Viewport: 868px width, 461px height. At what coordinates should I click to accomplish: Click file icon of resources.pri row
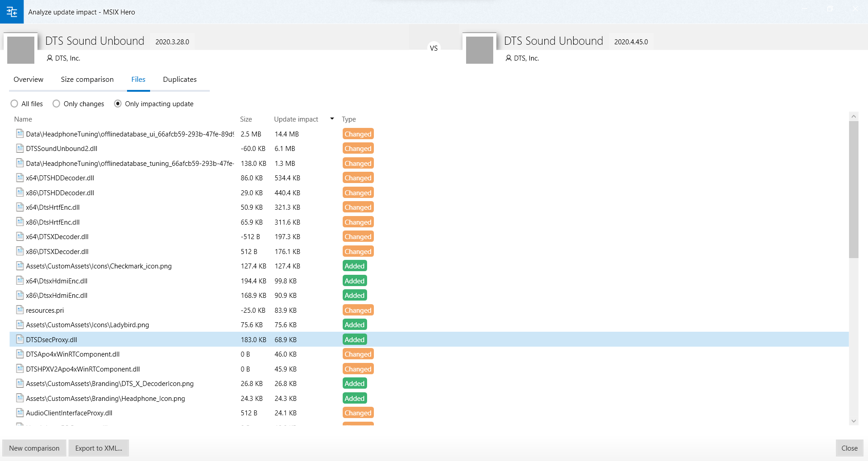click(20, 310)
